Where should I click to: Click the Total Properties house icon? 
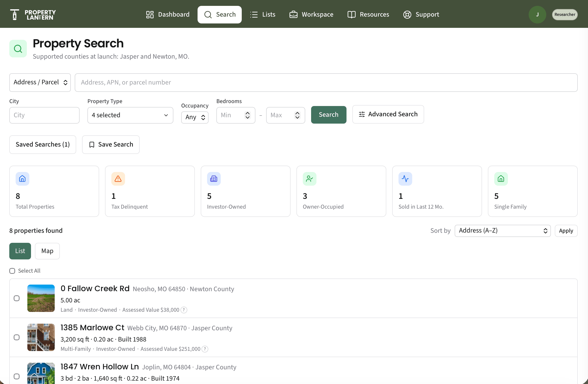[22, 179]
